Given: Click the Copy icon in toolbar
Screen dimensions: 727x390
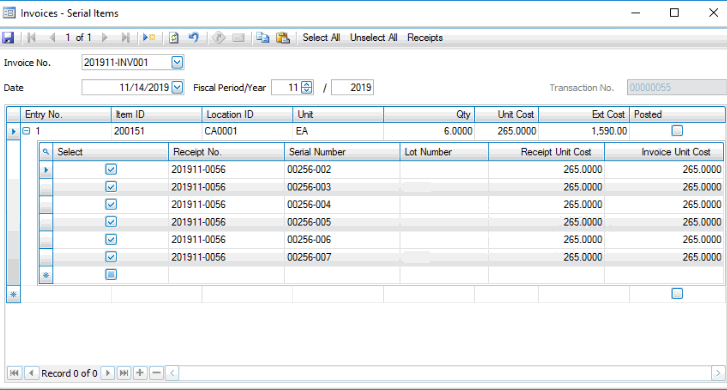Looking at the screenshot, I should [x=262, y=38].
